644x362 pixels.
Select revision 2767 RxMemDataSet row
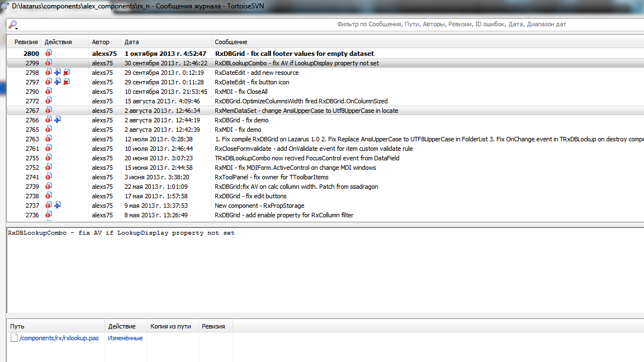[x=306, y=111]
